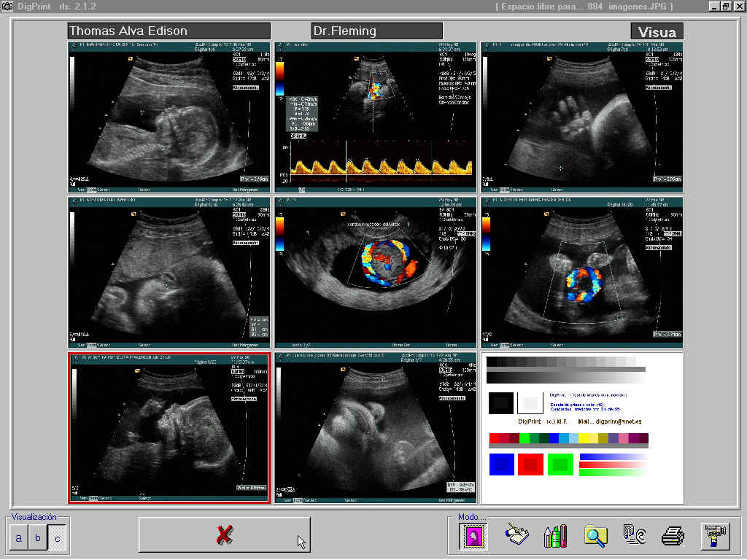Click the video camera icon
Image resolution: width=747 pixels, height=560 pixels.
[716, 536]
